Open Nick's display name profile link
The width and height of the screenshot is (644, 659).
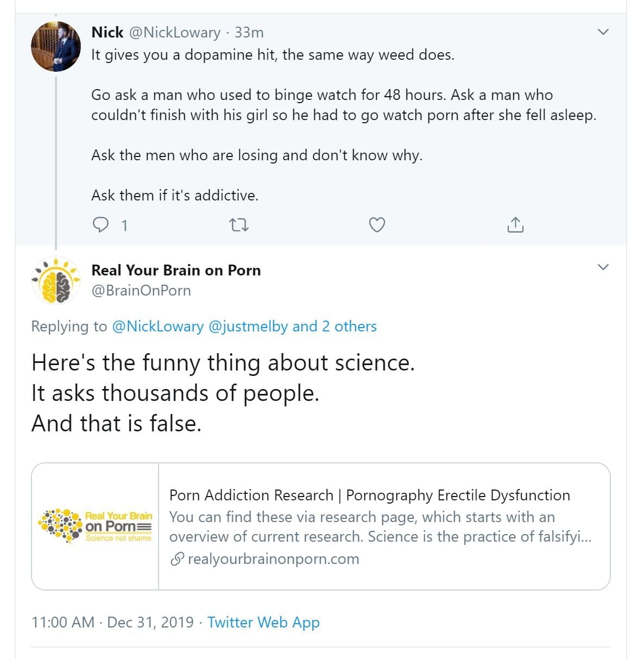point(108,33)
